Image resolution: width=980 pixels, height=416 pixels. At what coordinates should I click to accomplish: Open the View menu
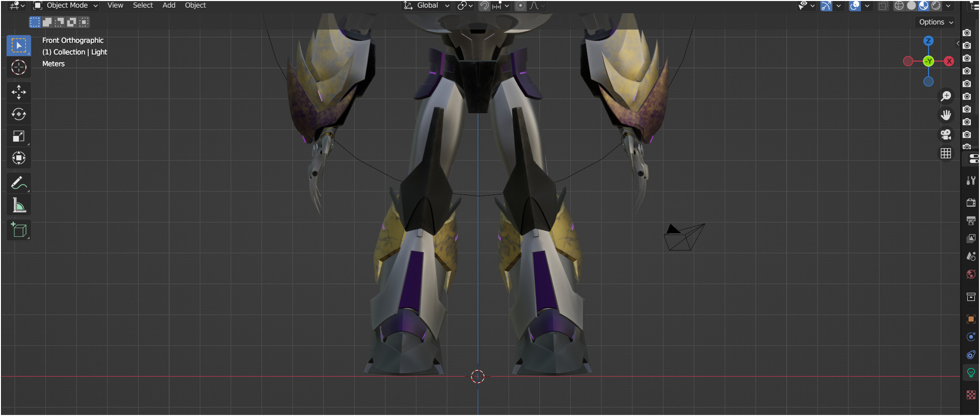point(115,6)
